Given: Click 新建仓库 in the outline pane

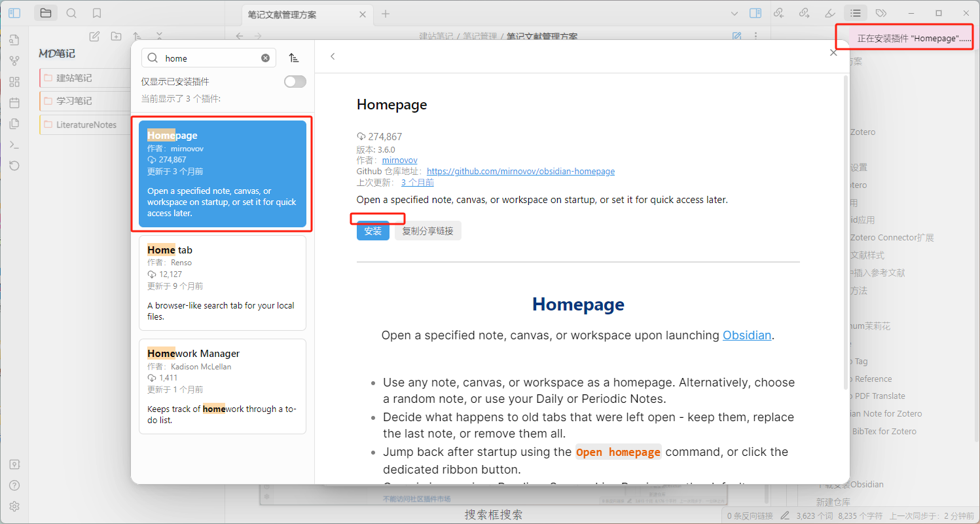Looking at the screenshot, I should point(833,502).
